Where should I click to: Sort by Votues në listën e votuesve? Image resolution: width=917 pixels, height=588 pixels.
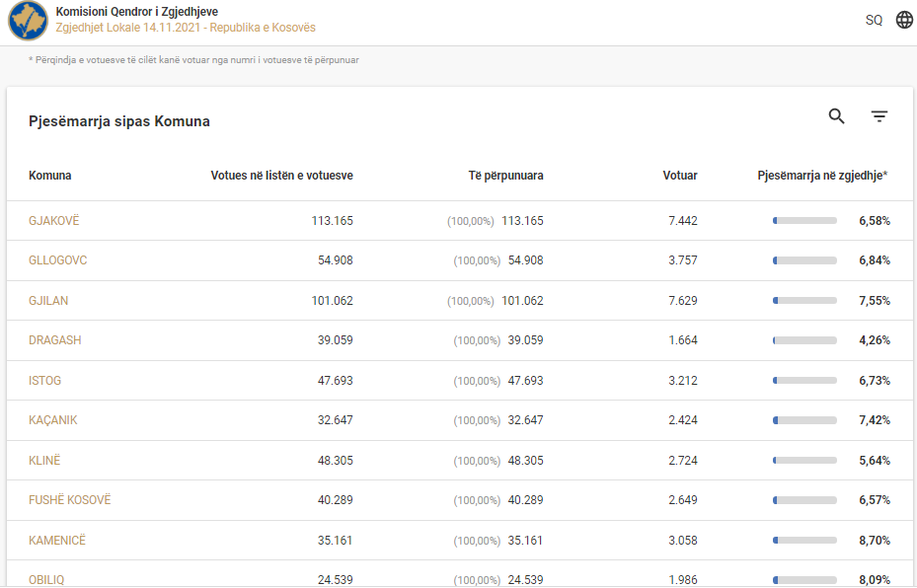pos(282,176)
